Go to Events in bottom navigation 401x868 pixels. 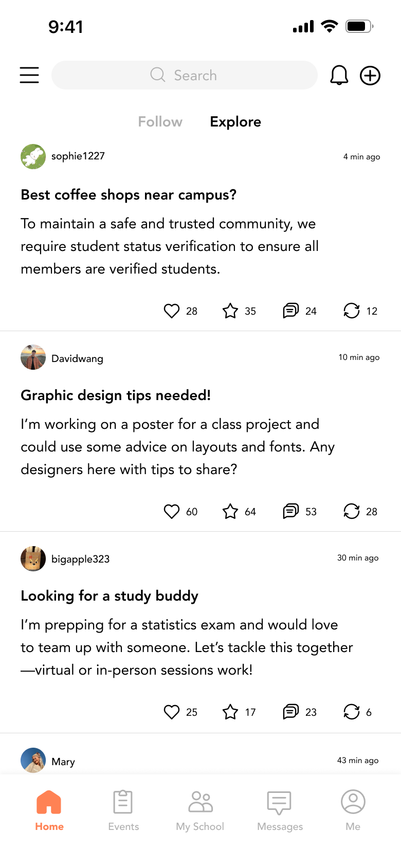pyautogui.click(x=123, y=810)
